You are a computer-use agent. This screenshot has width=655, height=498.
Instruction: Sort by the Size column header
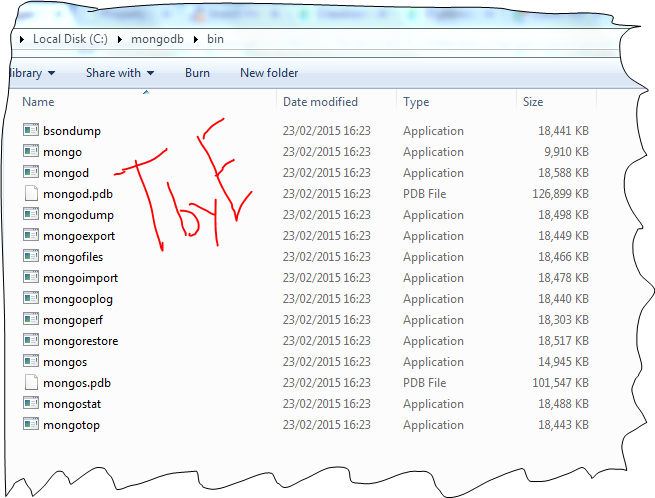click(x=533, y=102)
